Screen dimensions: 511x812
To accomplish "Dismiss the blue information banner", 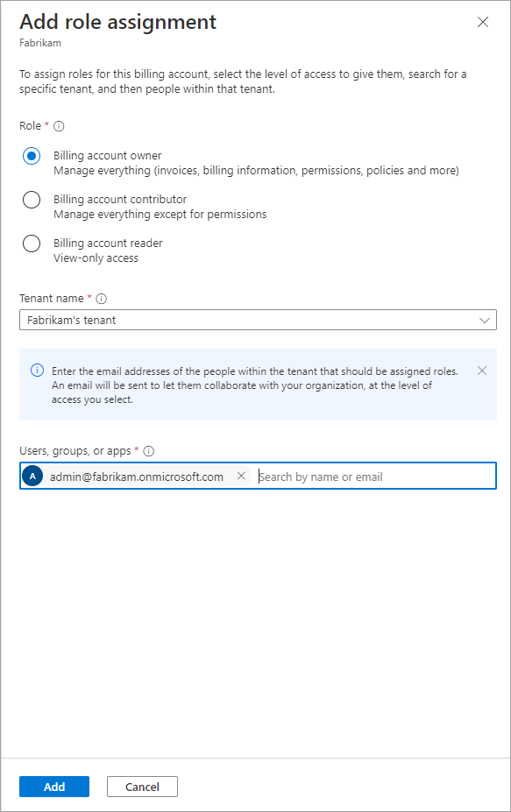I will click(482, 371).
